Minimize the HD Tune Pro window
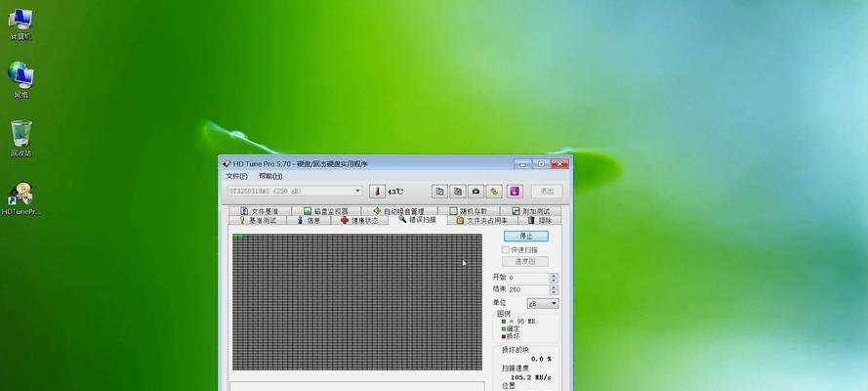868x391 pixels. click(522, 163)
